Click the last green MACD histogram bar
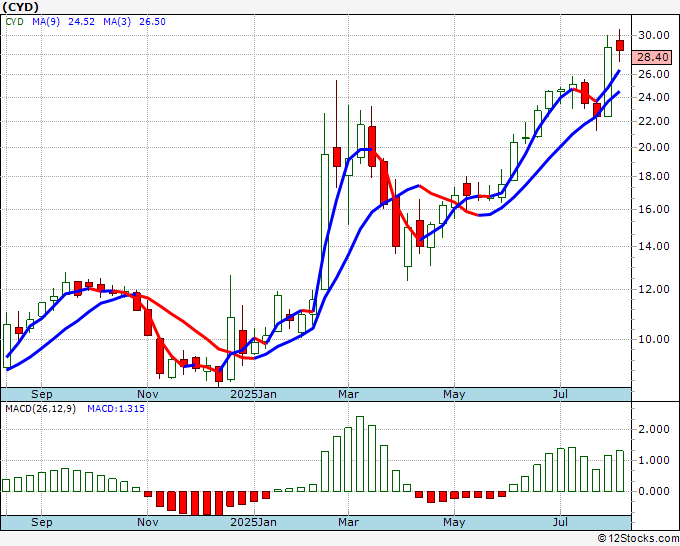The image size is (680, 546). tap(620, 471)
